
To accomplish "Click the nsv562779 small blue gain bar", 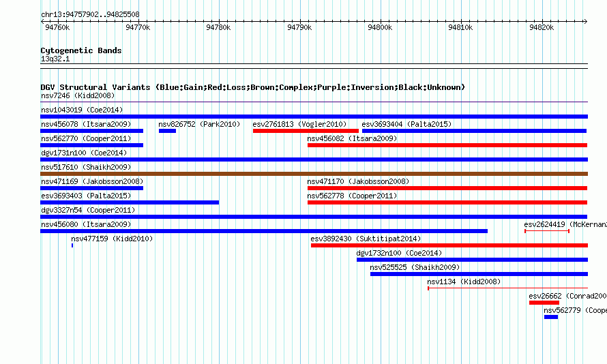I will point(551,317).
